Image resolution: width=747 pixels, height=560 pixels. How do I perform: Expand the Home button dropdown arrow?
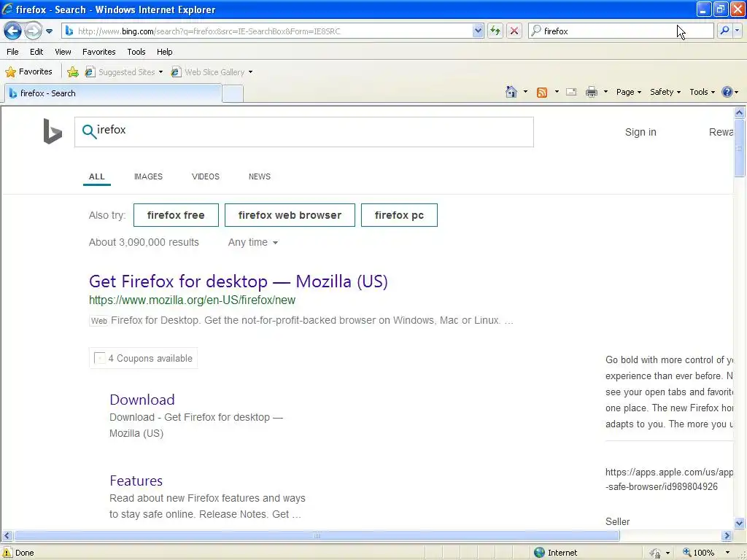pyautogui.click(x=525, y=92)
